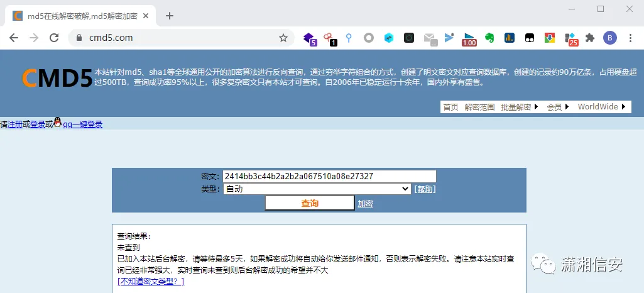The width and height of the screenshot is (644, 293).
Task: Click the 注册 link
Action: coord(15,124)
